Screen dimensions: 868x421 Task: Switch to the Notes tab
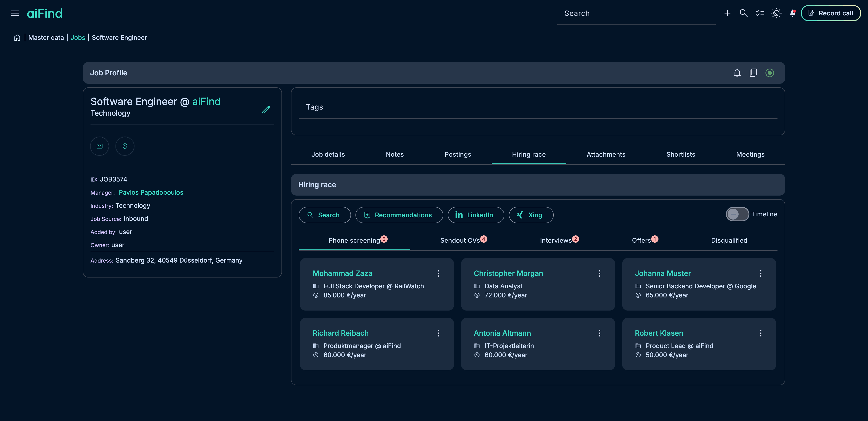[395, 154]
